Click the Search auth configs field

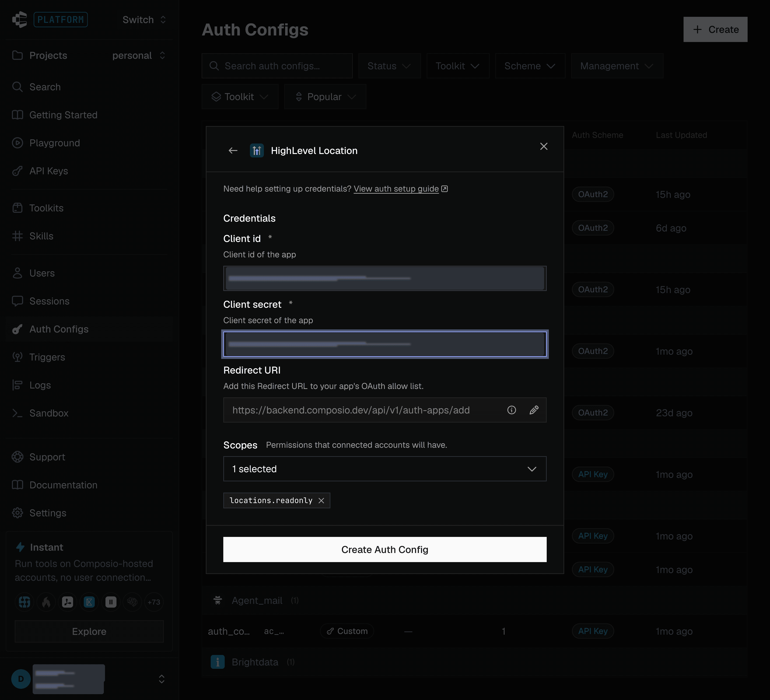277,66
